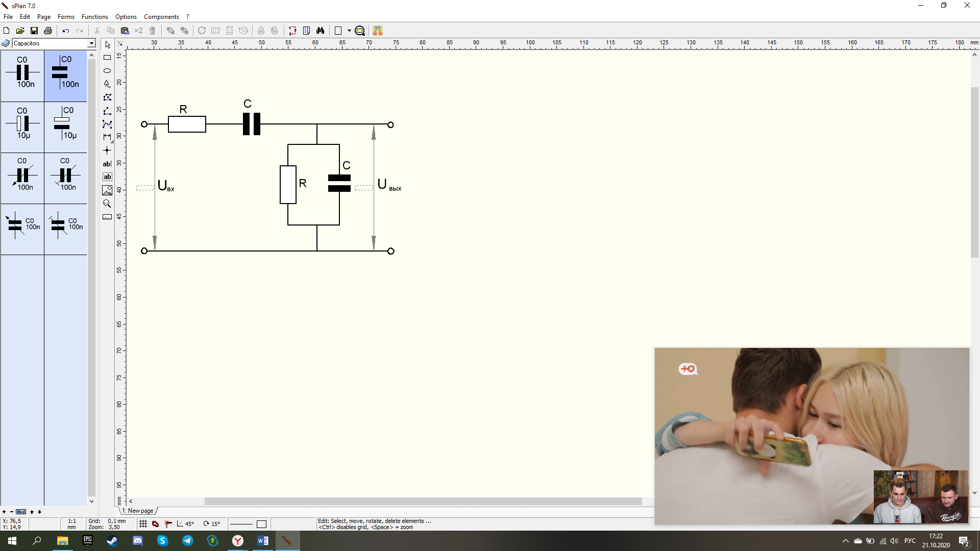Add component with plus button below library
Image resolution: width=980 pixels, height=551 pixels.
pos(4,512)
